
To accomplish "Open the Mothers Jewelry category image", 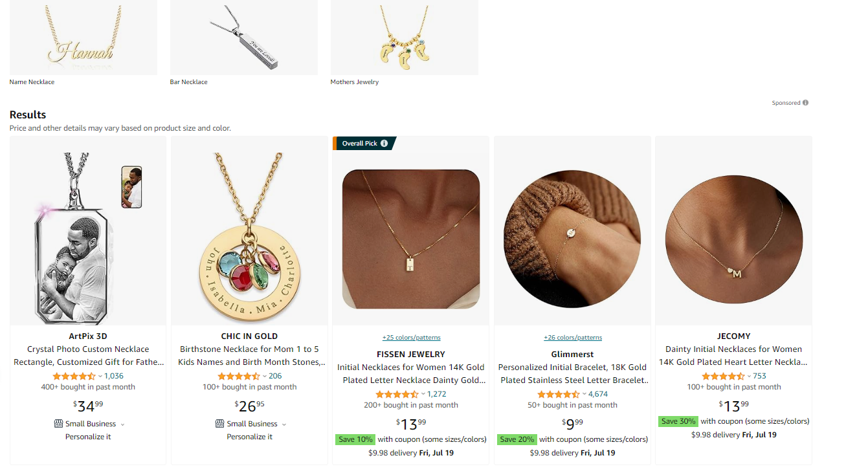I will pos(405,38).
